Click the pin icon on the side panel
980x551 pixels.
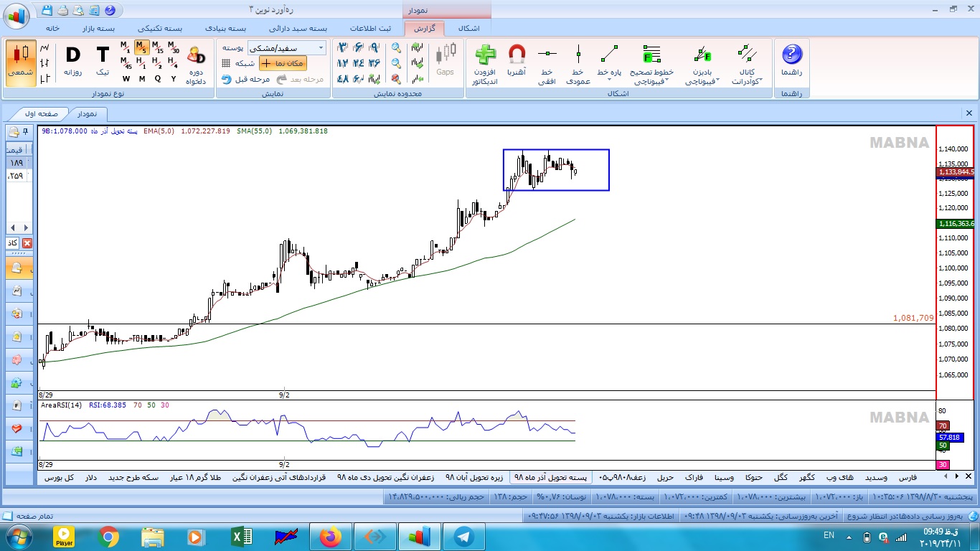coord(27,131)
